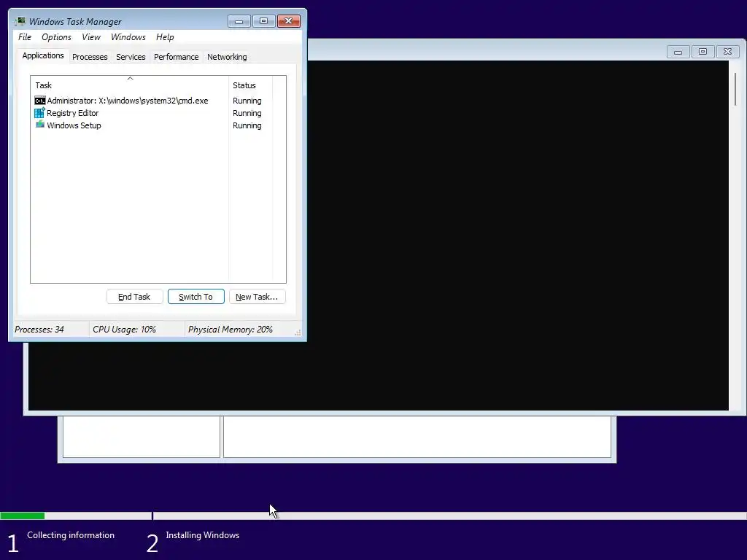Open the File menu
Screen dimensions: 747x560
click(25, 37)
